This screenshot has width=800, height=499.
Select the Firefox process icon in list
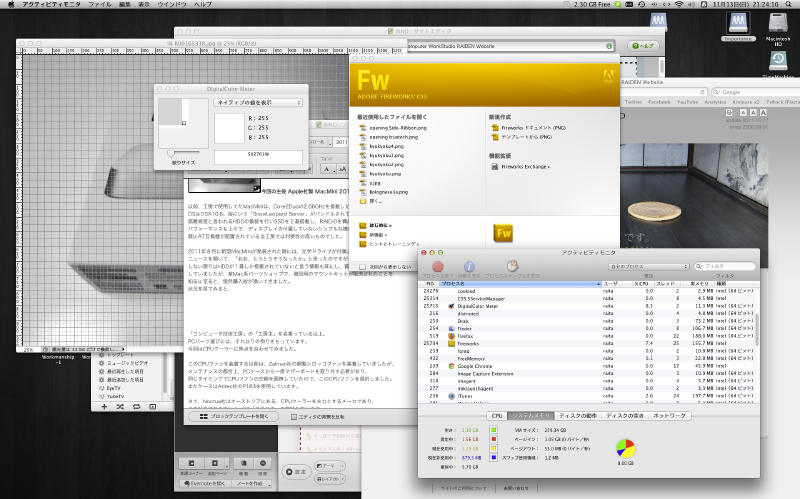point(451,336)
